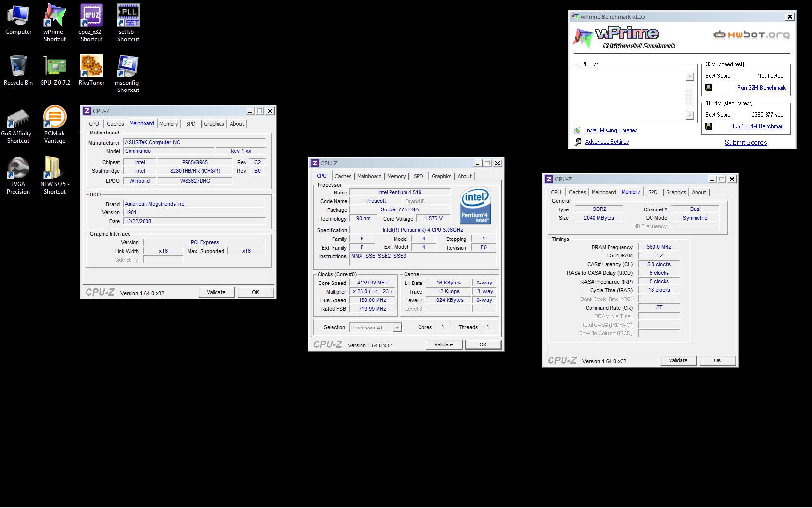Select the setfsb shortcut icon

tap(128, 23)
